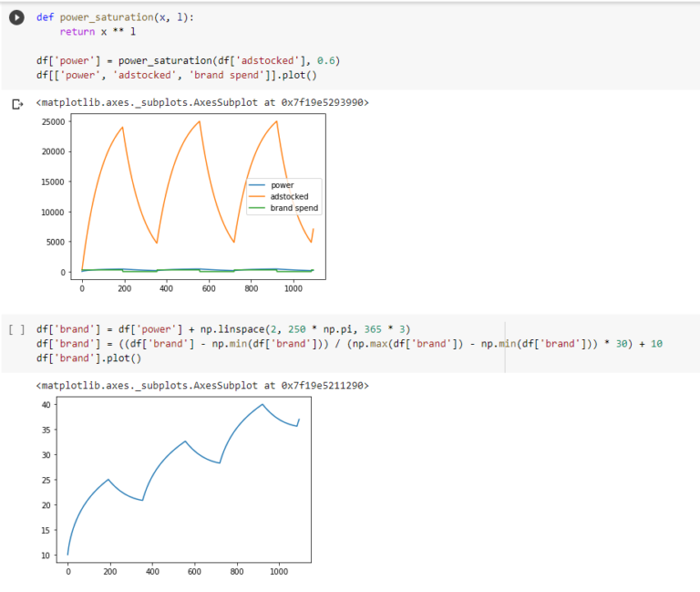This screenshot has width=700, height=592.
Task: Click the lower chart's x-axis label 1000
Action: pos(277,572)
